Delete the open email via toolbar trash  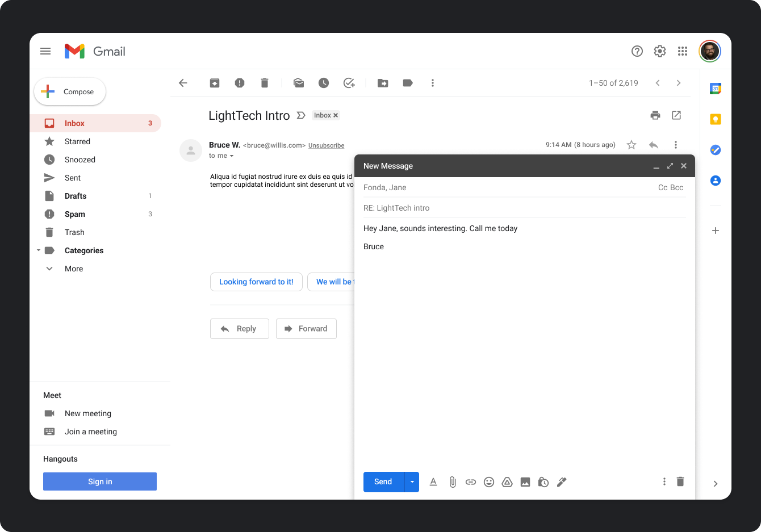[x=265, y=83]
